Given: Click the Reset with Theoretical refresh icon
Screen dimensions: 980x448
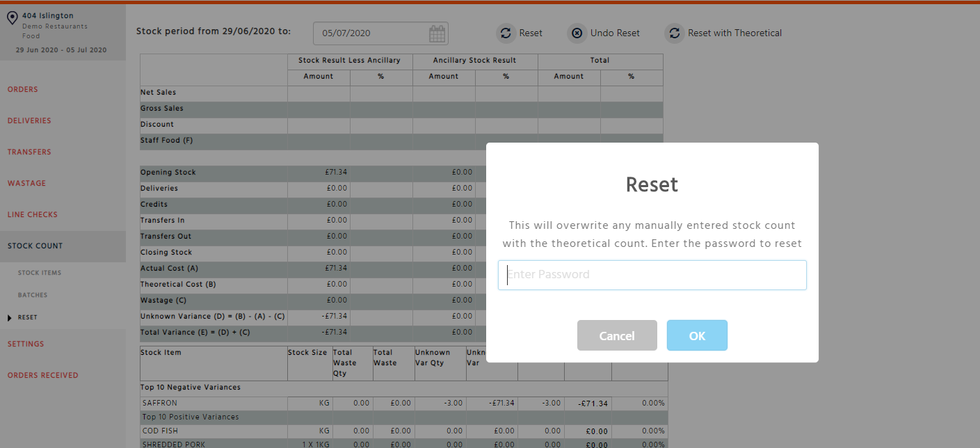Looking at the screenshot, I should 674,33.
